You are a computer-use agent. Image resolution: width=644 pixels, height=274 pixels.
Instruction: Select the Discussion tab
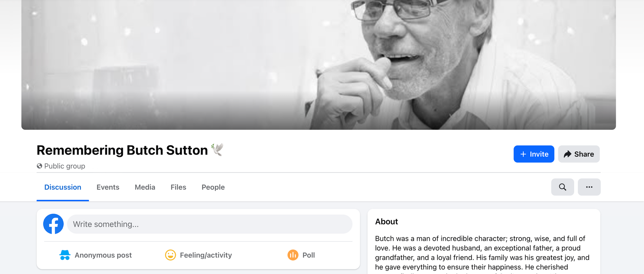tap(63, 187)
